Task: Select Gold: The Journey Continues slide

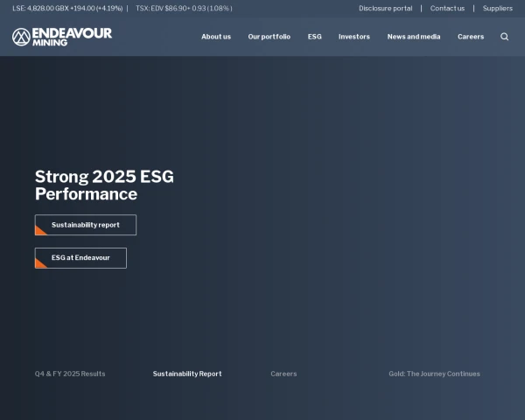Action: (x=434, y=374)
